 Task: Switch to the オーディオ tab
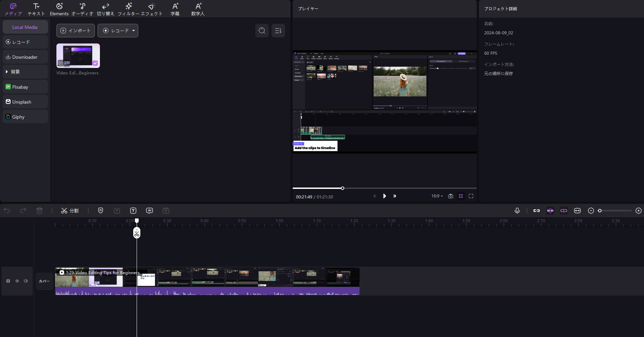[82, 9]
